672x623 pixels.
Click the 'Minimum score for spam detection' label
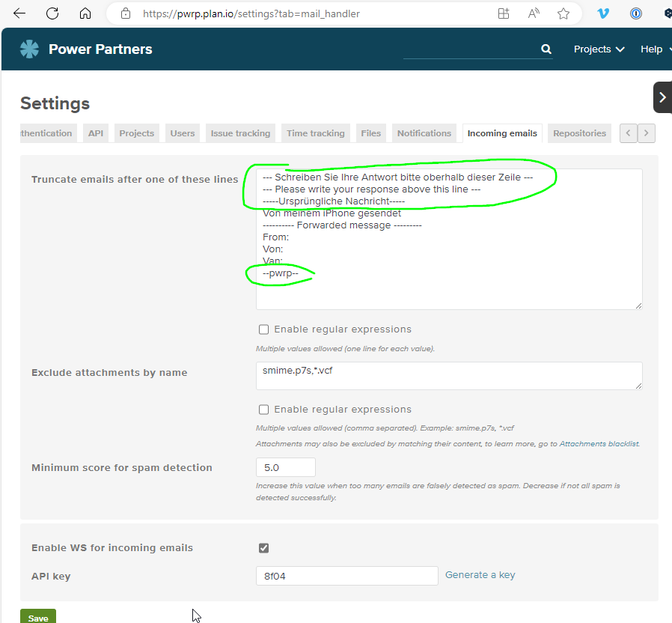tap(122, 467)
